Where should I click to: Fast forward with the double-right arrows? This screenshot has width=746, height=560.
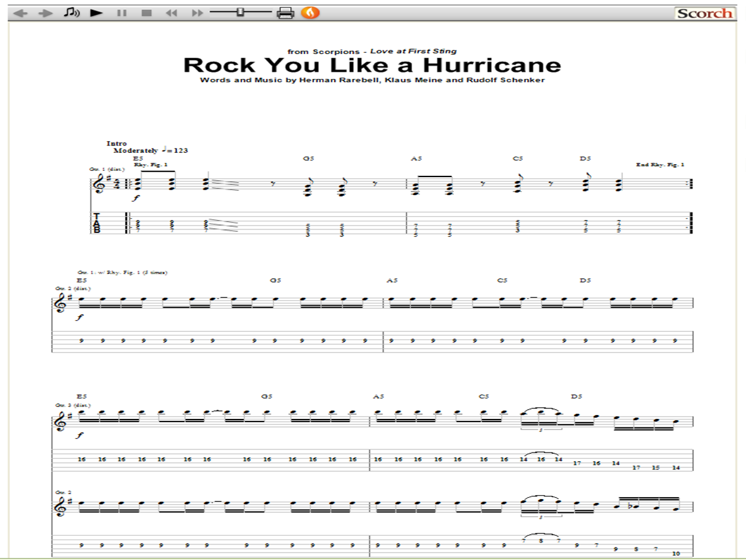(x=197, y=12)
